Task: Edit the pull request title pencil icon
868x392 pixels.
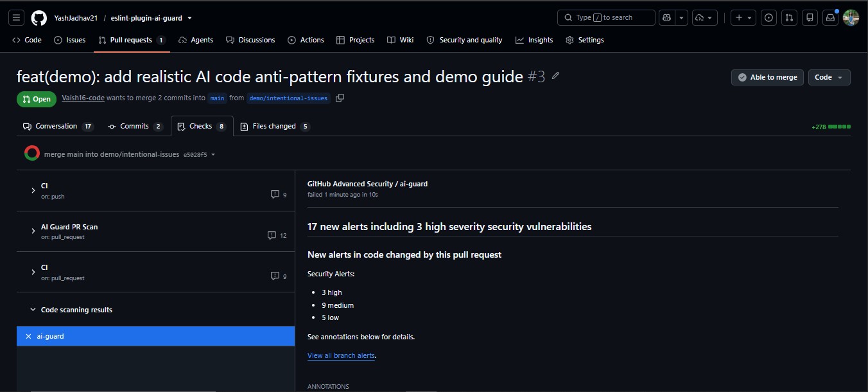Action: [x=556, y=76]
